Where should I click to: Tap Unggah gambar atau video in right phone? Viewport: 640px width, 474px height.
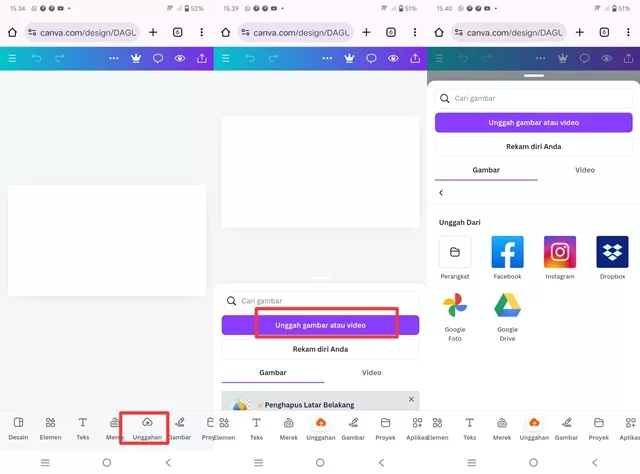coord(533,122)
